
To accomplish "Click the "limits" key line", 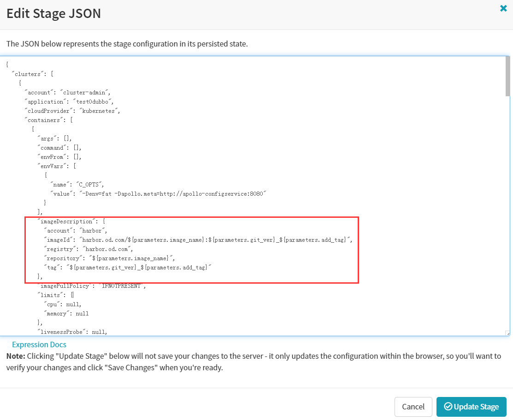I will [56, 295].
